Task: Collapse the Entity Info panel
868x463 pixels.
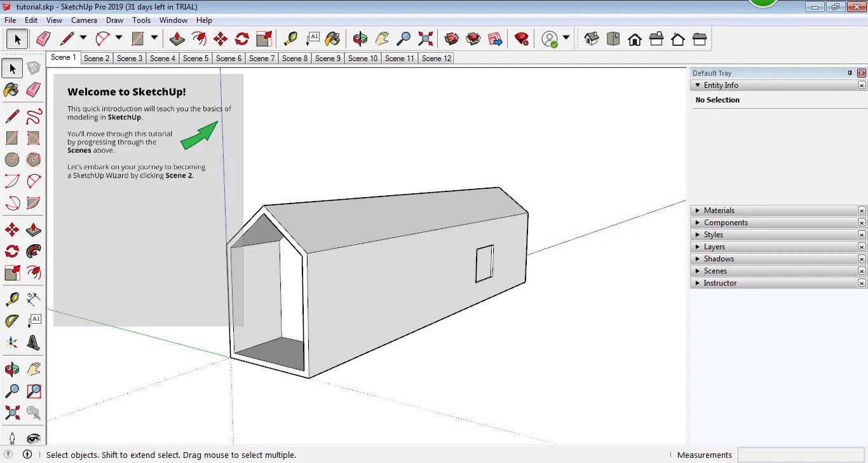Action: click(698, 85)
